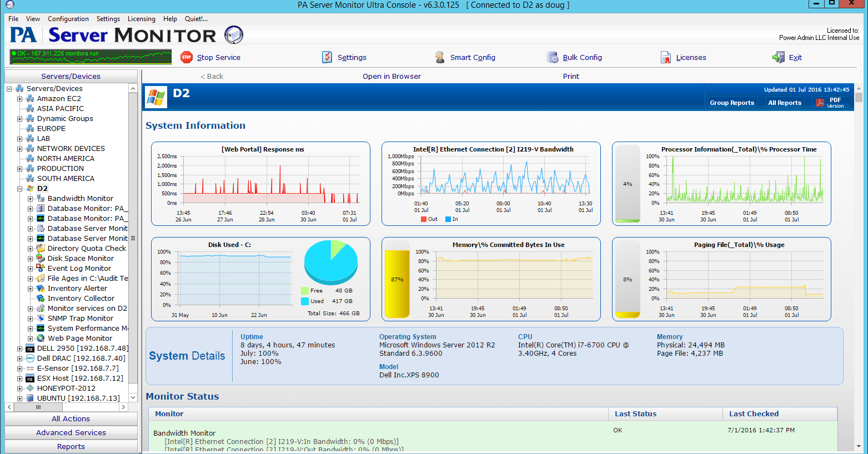The image size is (868, 454).
Task: Click the Settings checklist icon
Action: pos(327,57)
